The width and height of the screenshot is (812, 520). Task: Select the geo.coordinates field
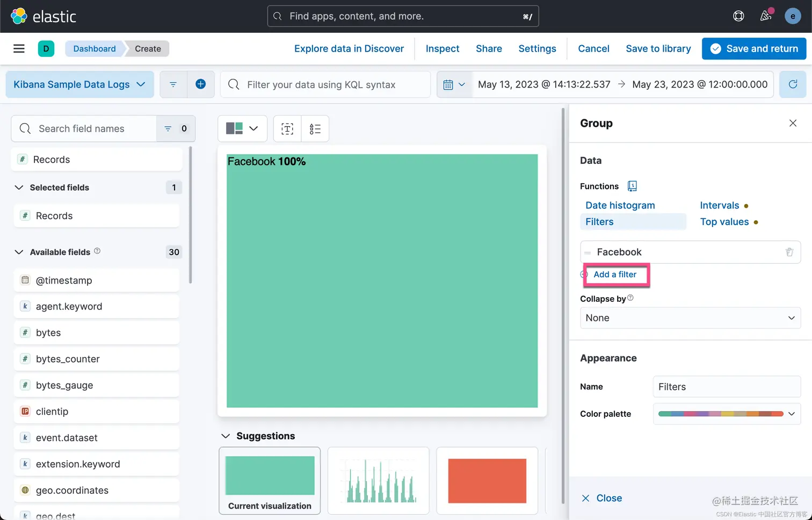coord(97,490)
